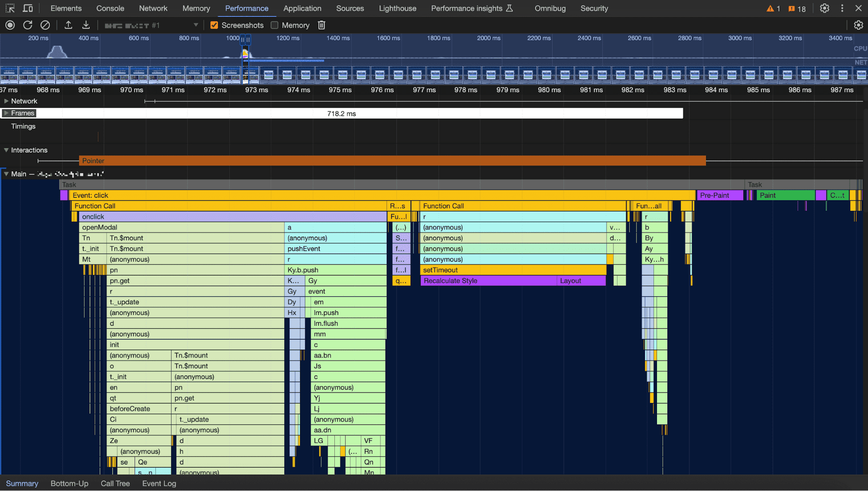Click the record performance button
The height and width of the screenshot is (491, 868).
tap(10, 25)
